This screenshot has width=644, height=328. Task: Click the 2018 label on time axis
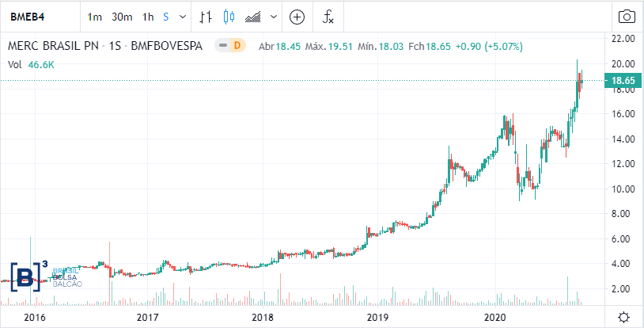pos(262,317)
